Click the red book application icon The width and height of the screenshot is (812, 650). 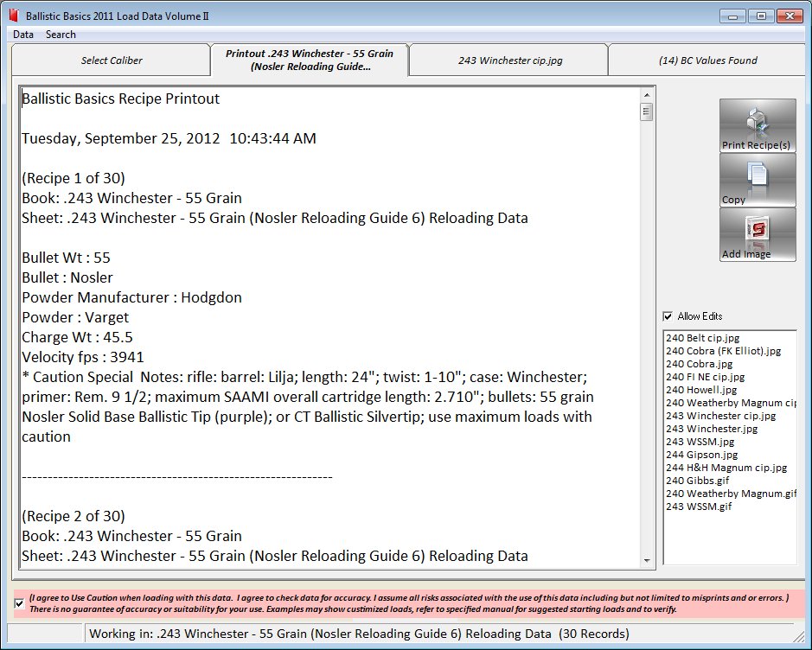click(13, 16)
